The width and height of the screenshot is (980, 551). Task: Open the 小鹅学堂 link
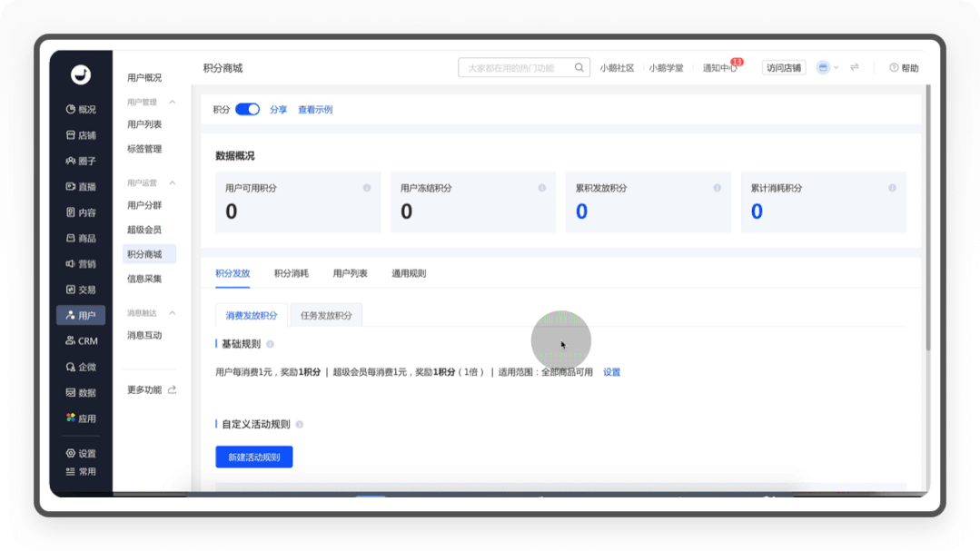tap(667, 67)
